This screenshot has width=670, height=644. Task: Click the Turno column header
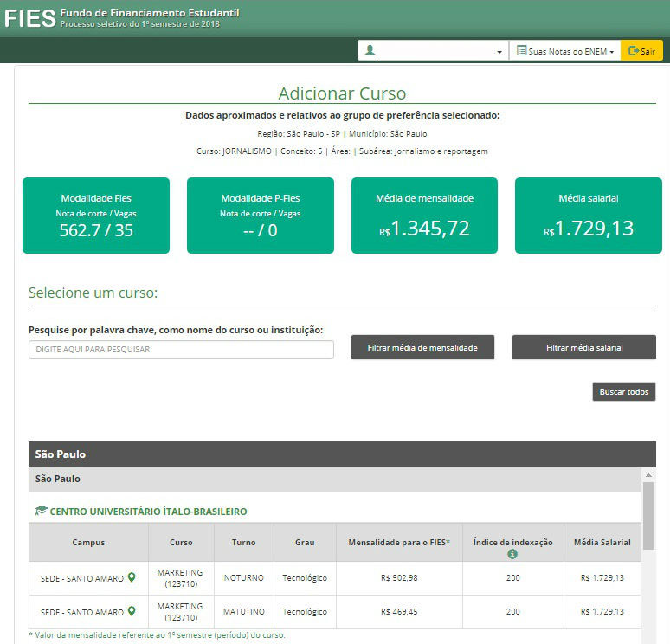[x=244, y=543]
